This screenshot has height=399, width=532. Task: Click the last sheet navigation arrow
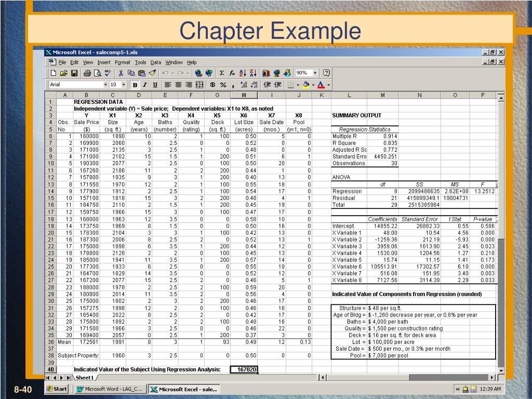(x=68, y=378)
